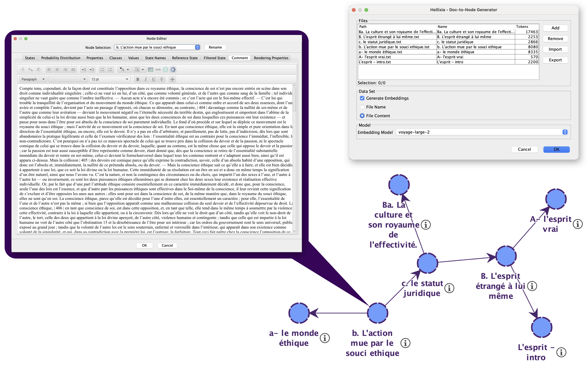Select the File Content radio button
This screenshot has height=368, width=588.
pos(362,116)
